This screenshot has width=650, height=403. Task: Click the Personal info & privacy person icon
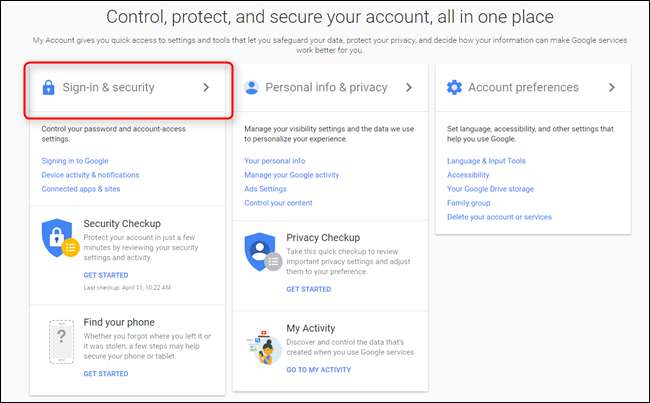tap(251, 88)
